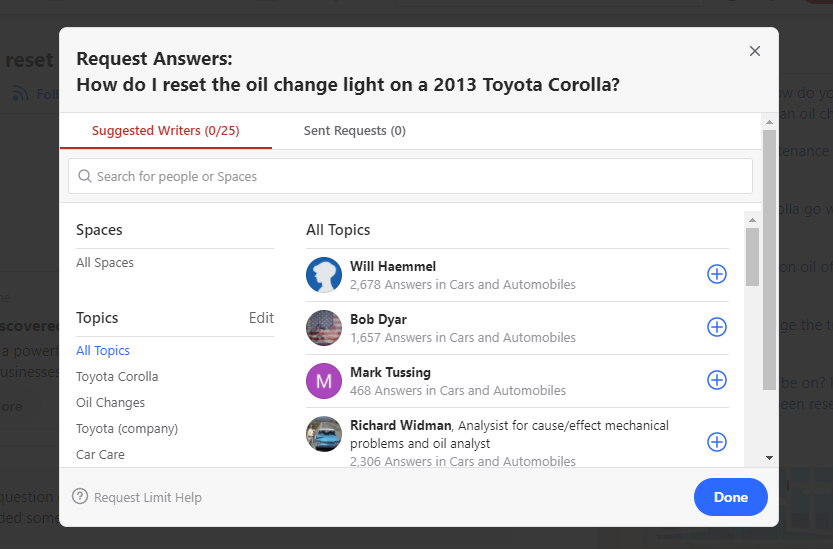Select All Spaces filter
Screen dimensions: 833x549
105,263
